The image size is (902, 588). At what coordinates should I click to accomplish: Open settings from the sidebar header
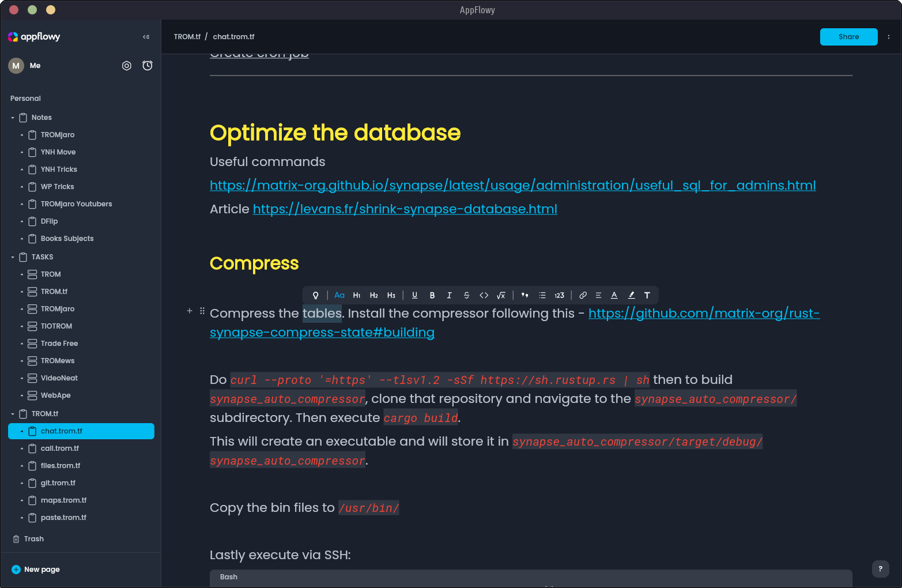coord(127,66)
